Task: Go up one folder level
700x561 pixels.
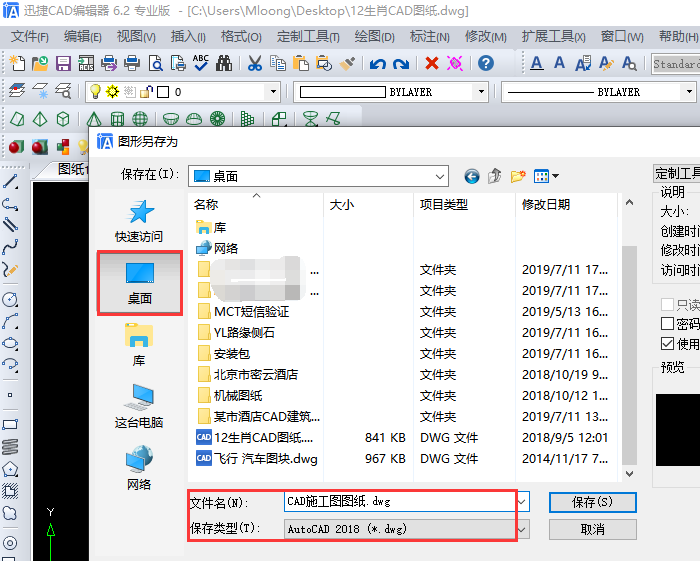Action: pyautogui.click(x=494, y=176)
